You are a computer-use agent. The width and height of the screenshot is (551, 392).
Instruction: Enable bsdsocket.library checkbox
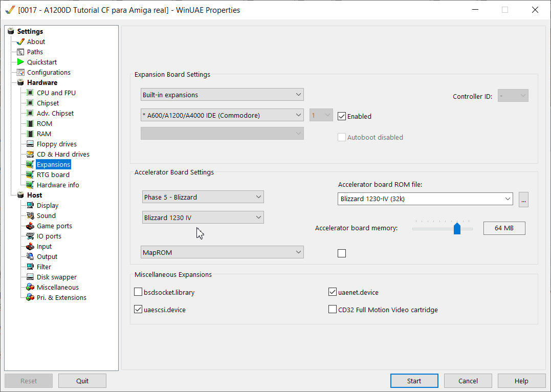click(x=138, y=292)
